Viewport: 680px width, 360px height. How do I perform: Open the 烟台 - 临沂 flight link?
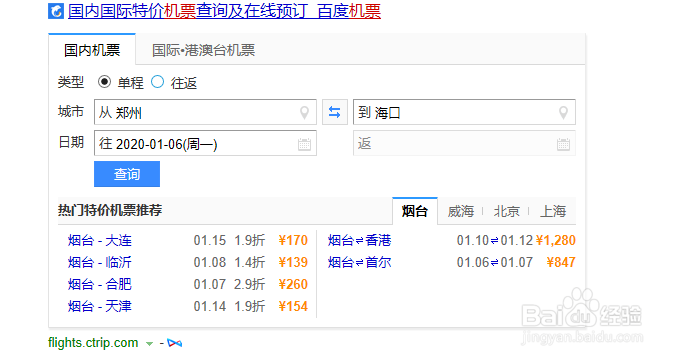(100, 262)
